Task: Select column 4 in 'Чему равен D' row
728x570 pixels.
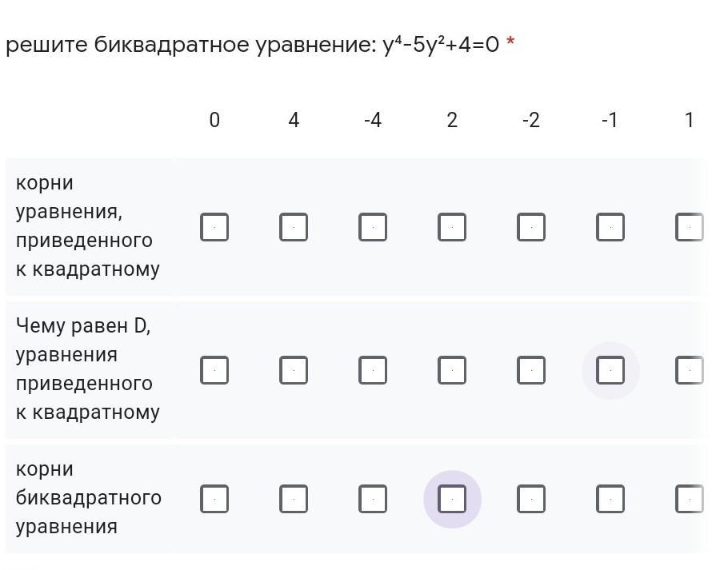Action: coord(294,371)
